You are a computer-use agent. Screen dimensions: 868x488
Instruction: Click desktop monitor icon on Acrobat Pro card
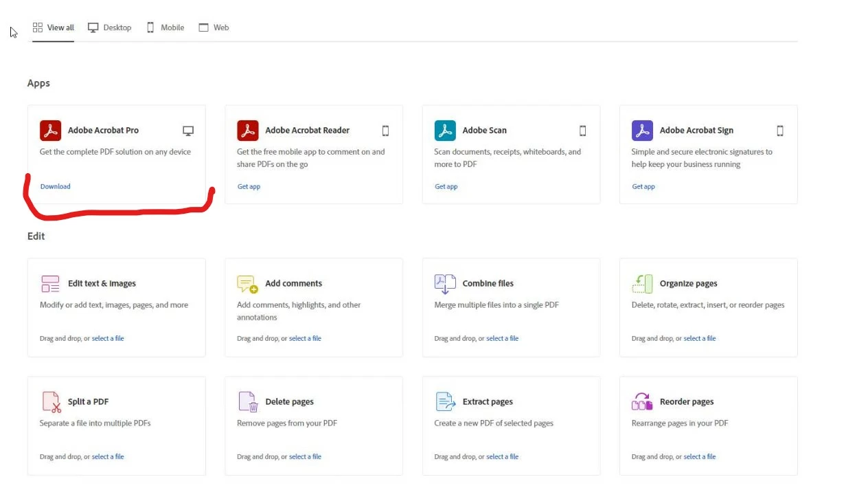click(188, 131)
